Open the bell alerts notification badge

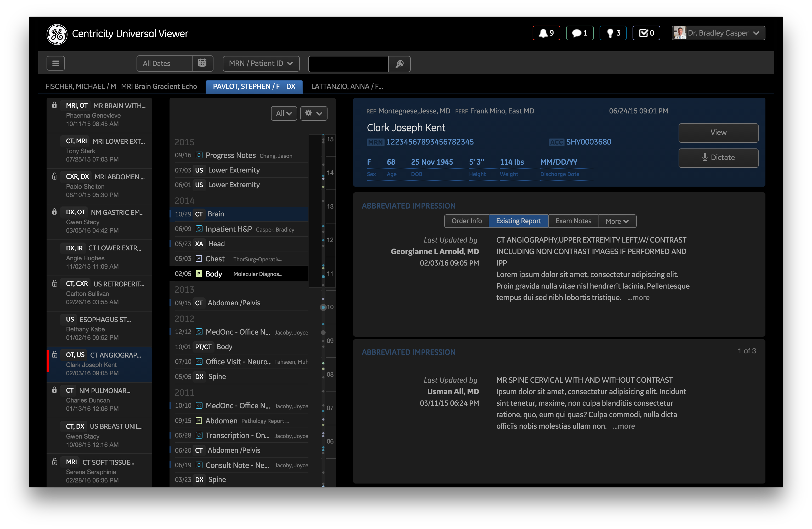coord(546,33)
